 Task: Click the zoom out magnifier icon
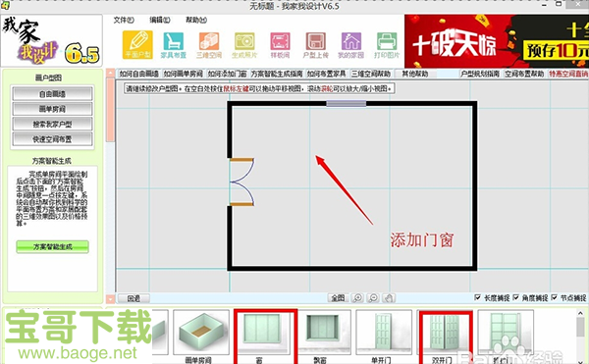tap(373, 298)
